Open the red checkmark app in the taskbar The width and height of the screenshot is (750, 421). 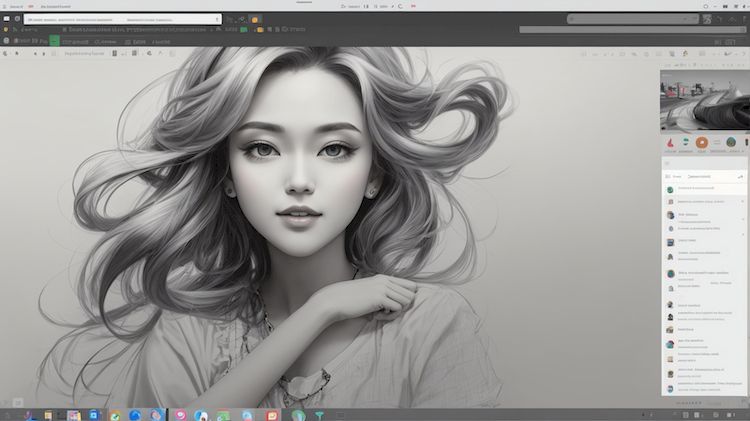point(272,415)
